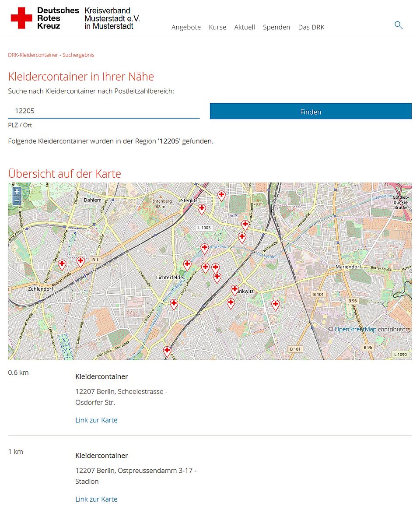
Task: Select the map marker next to B 1 label
Action: point(80,261)
